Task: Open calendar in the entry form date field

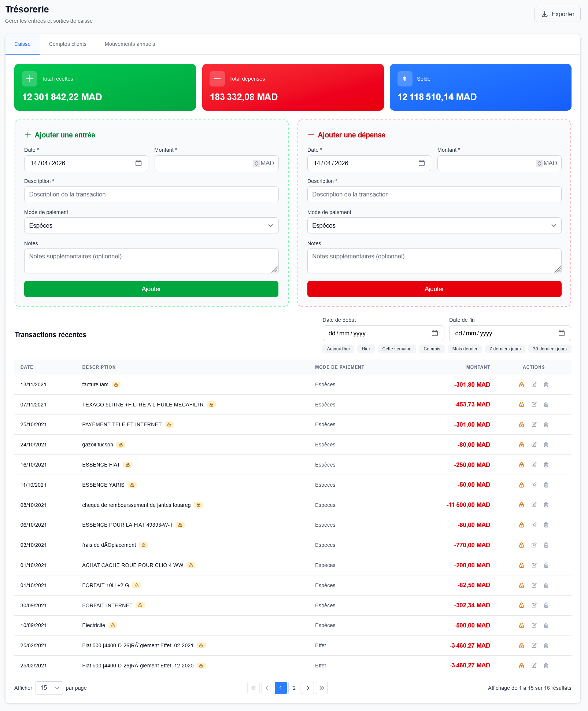Action: point(138,163)
